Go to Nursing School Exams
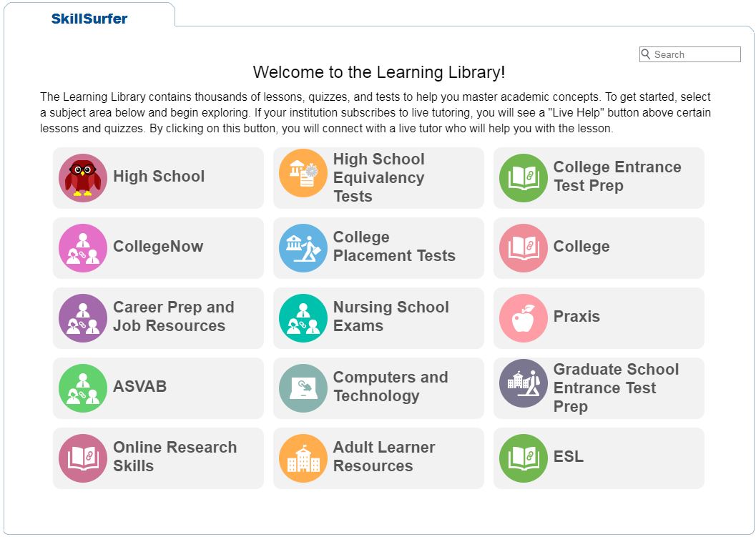This screenshot has width=756, height=537. [391, 317]
